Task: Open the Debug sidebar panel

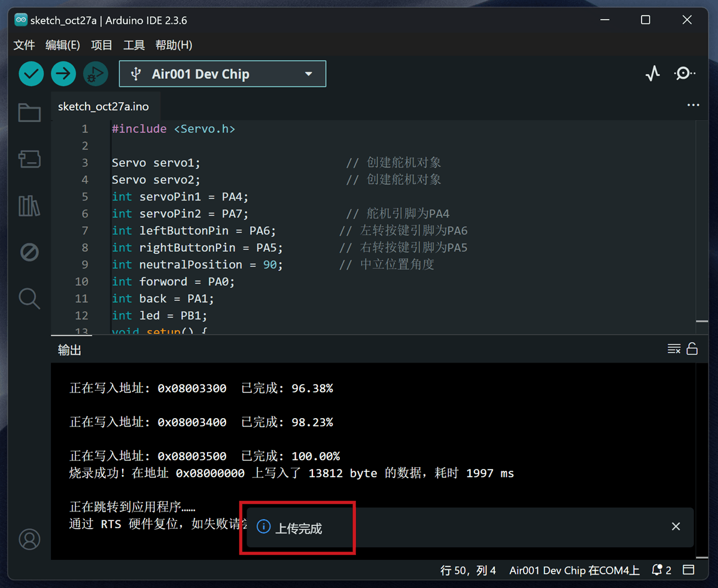Action: tap(29, 252)
